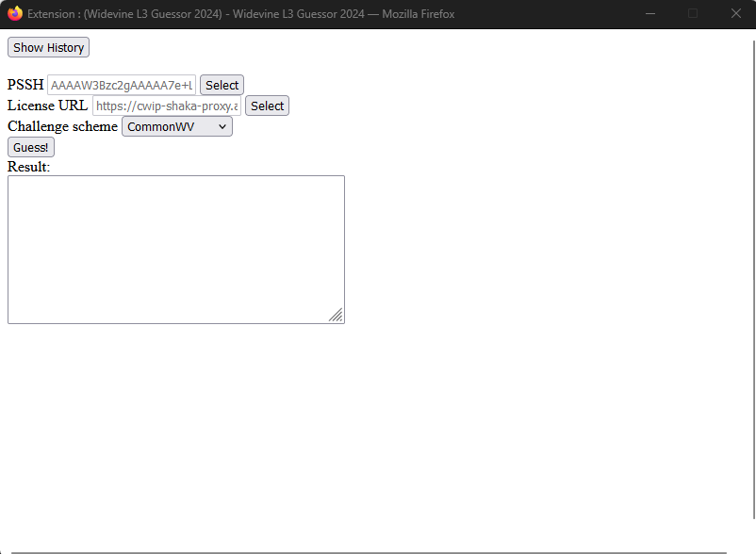This screenshot has height=554, width=756.
Task: Click Select button next to PSSH
Action: [222, 86]
